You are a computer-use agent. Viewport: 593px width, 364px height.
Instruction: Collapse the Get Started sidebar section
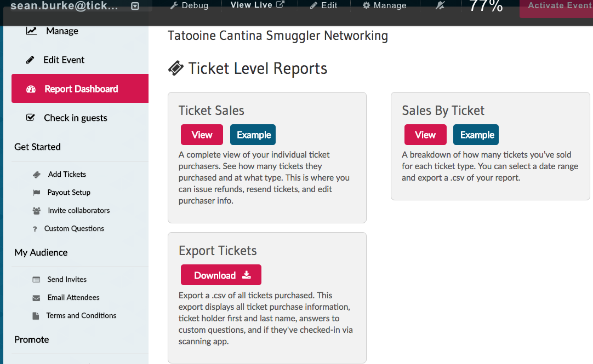coord(37,147)
